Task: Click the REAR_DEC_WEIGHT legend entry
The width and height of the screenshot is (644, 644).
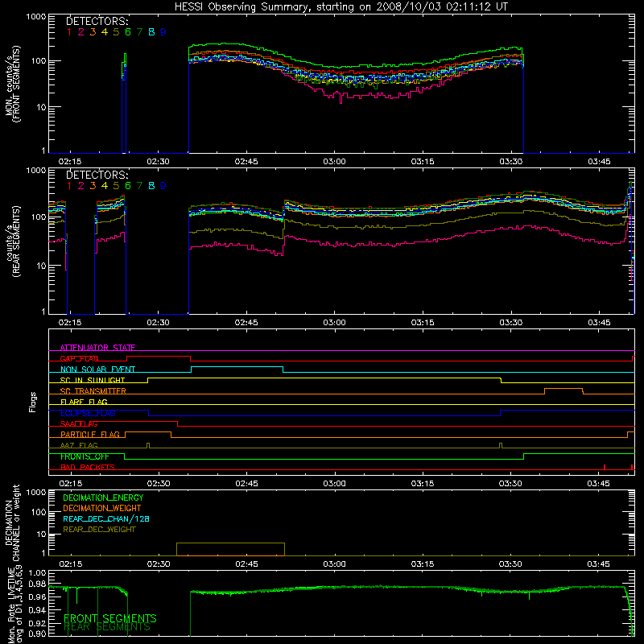Action: pyautogui.click(x=99, y=530)
